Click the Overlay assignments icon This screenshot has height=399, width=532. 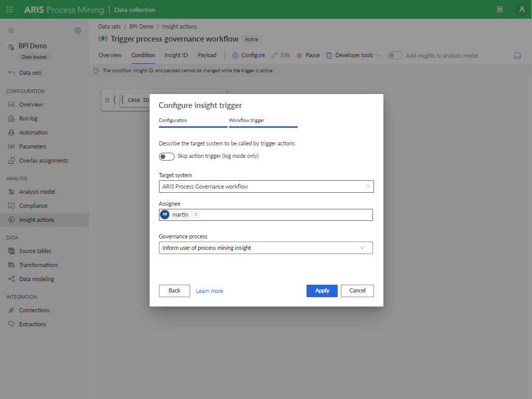coord(11,161)
